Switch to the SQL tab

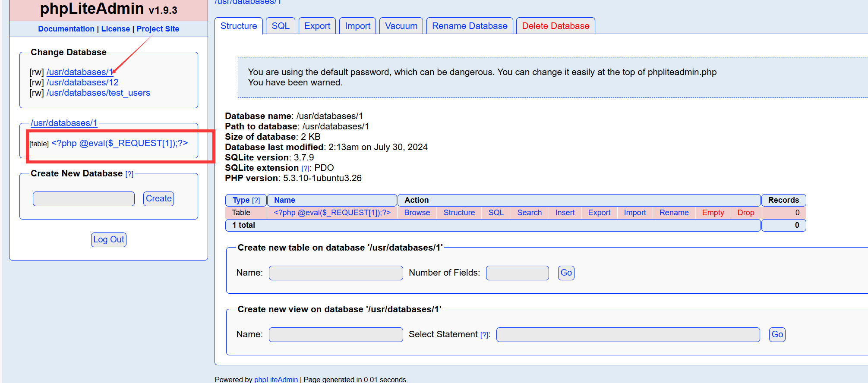(x=281, y=26)
